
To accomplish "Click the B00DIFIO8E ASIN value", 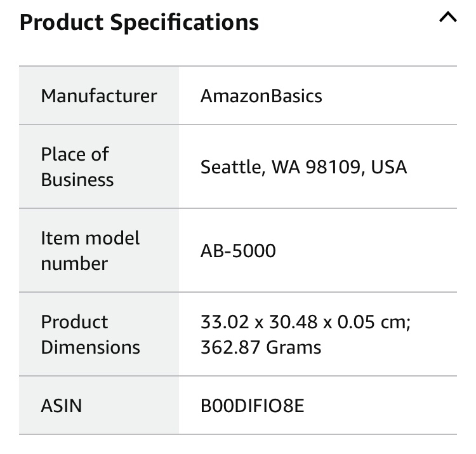I will (252, 406).
